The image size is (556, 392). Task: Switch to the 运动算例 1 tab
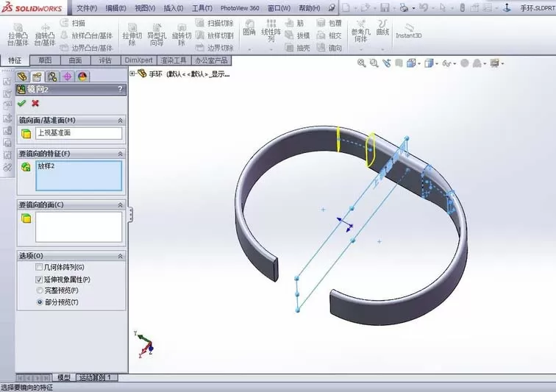pos(96,377)
